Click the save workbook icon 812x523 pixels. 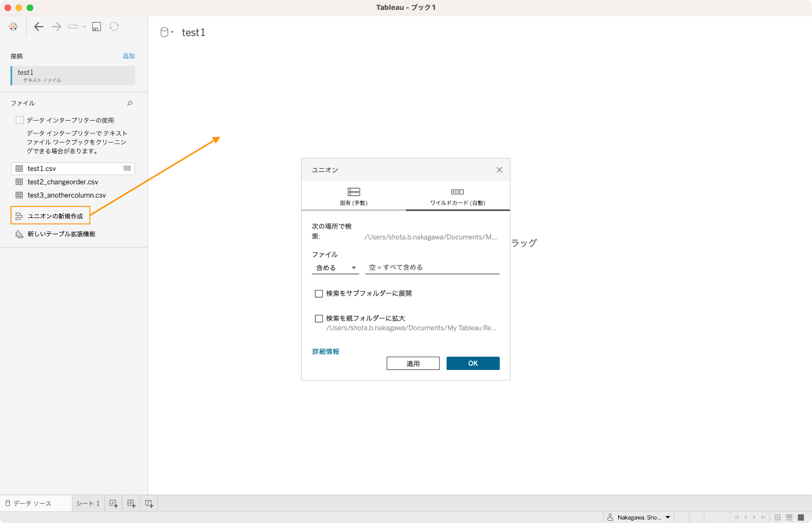tap(97, 27)
